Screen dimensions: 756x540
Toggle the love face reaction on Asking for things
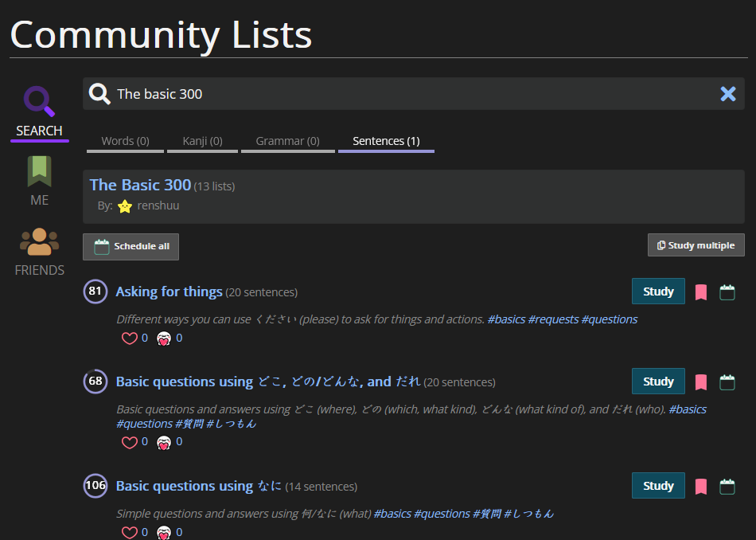tap(164, 338)
